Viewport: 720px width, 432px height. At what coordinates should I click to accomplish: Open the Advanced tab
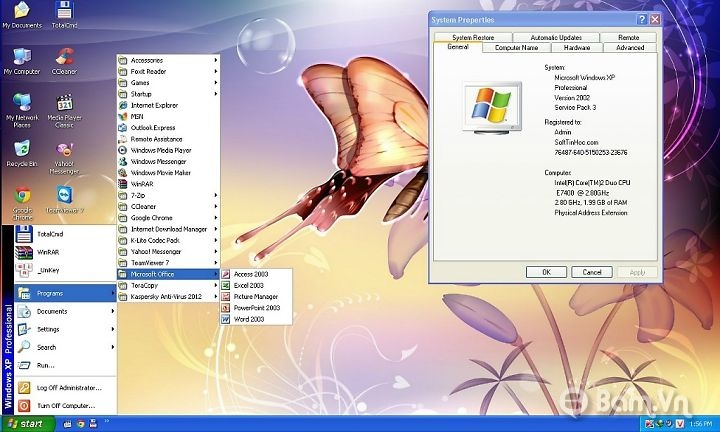click(630, 47)
